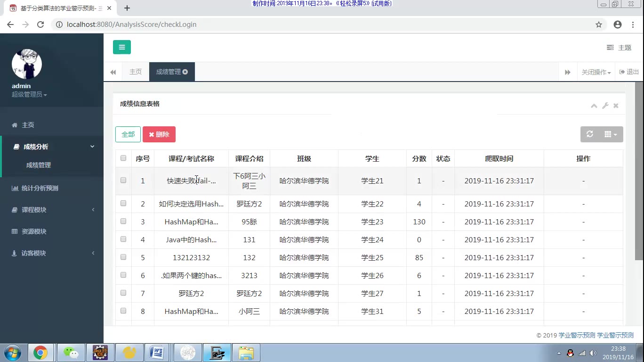This screenshot has height=362, width=644.
Task: Click the red 删除 button
Action: [159, 134]
